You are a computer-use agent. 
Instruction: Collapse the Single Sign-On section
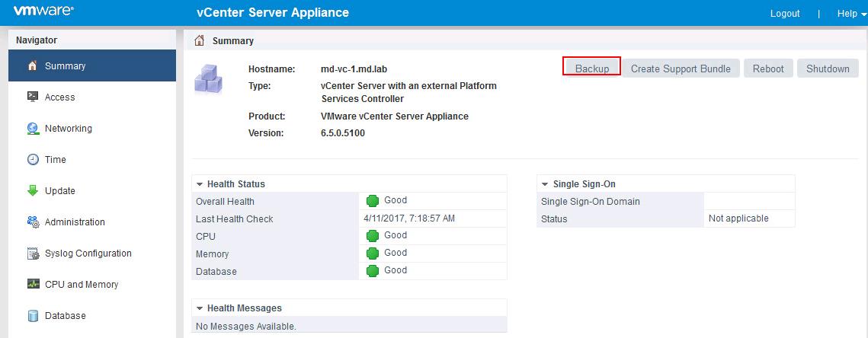tap(545, 184)
